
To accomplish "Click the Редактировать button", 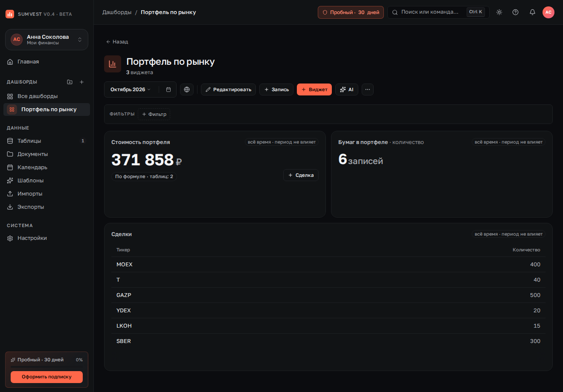I will pyautogui.click(x=228, y=89).
